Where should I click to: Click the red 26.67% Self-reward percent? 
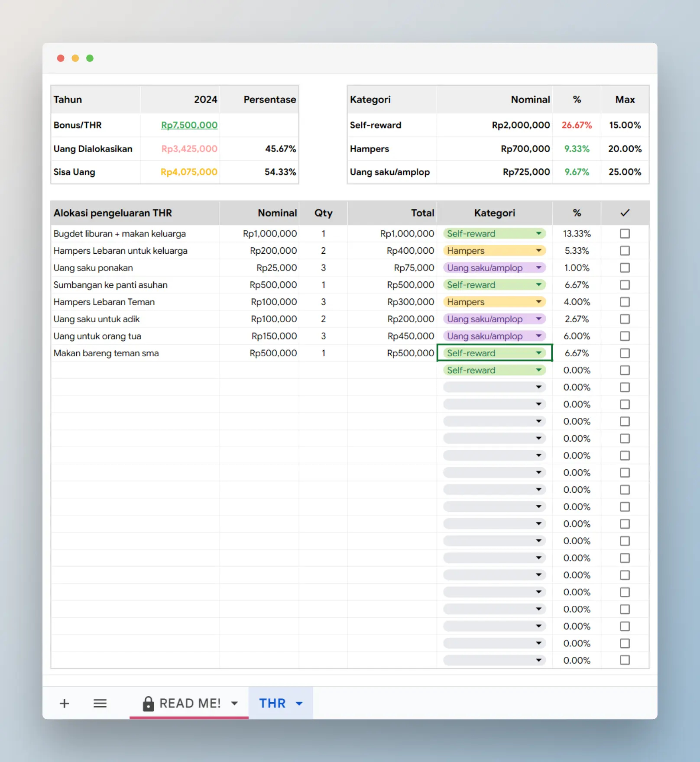coord(577,125)
